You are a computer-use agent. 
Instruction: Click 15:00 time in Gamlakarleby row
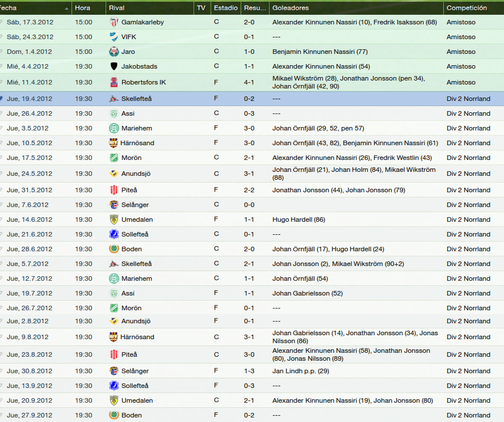83,22
